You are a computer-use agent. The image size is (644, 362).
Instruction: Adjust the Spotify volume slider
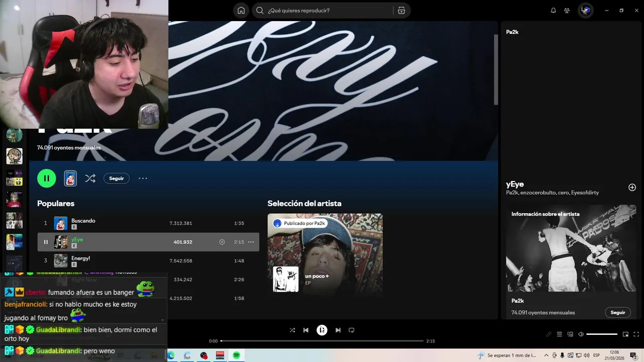pos(602,334)
